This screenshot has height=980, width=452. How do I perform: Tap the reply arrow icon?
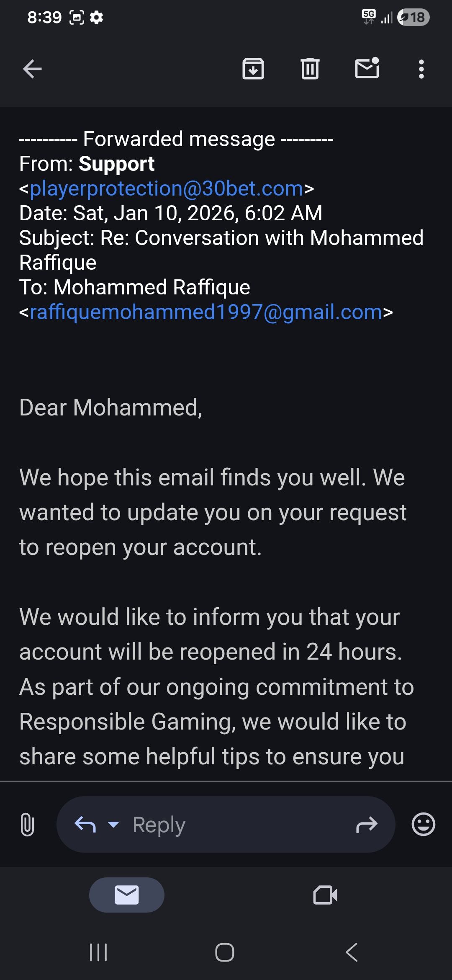[85, 825]
